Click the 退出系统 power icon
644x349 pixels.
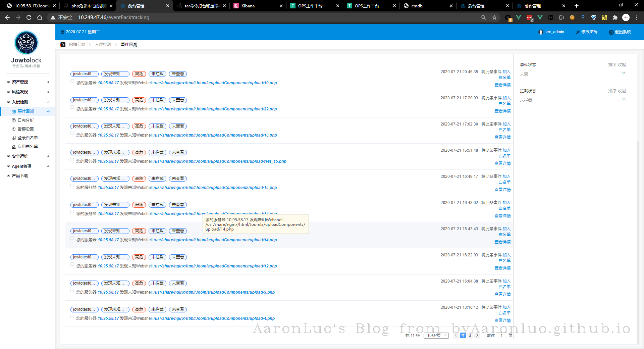611,32
